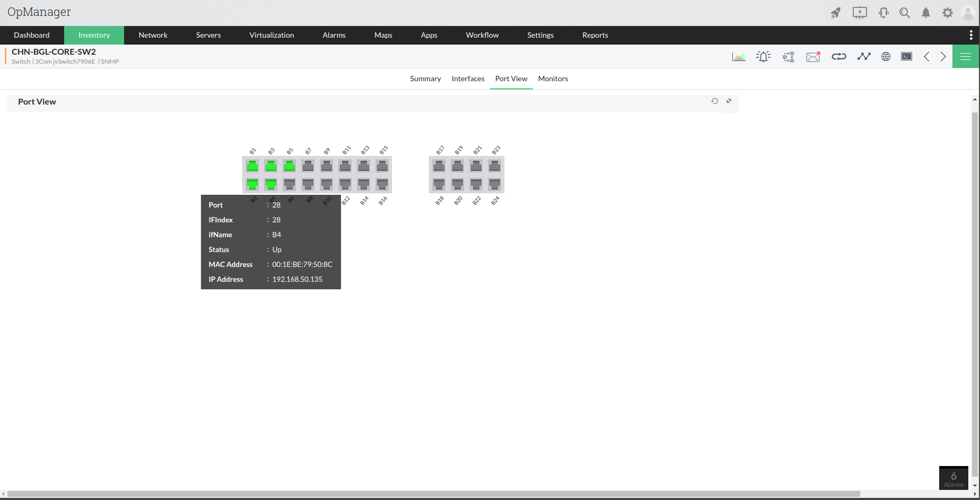
Task: Open the notifications bell icon in header
Action: 926,13
